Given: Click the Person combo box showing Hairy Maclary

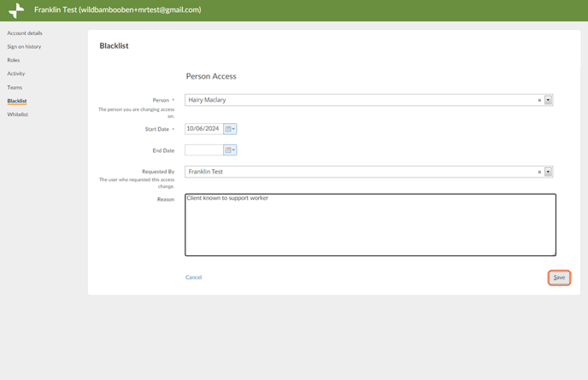Looking at the screenshot, I should [368, 100].
